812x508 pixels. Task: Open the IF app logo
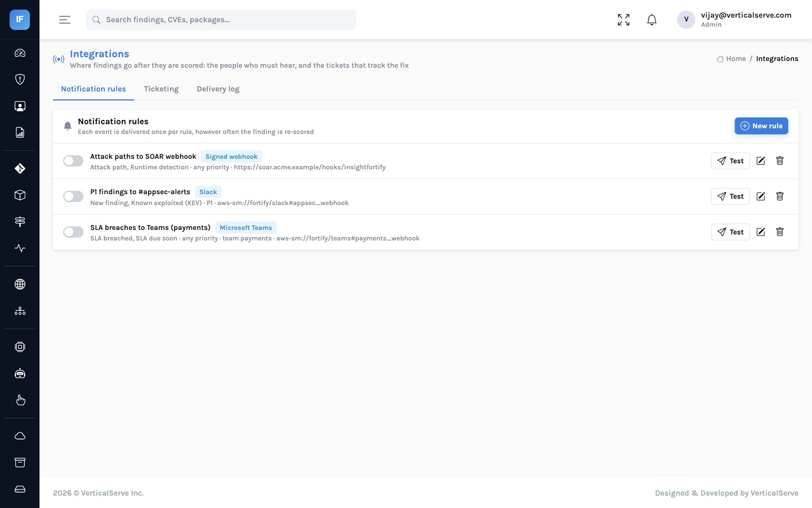pos(20,20)
